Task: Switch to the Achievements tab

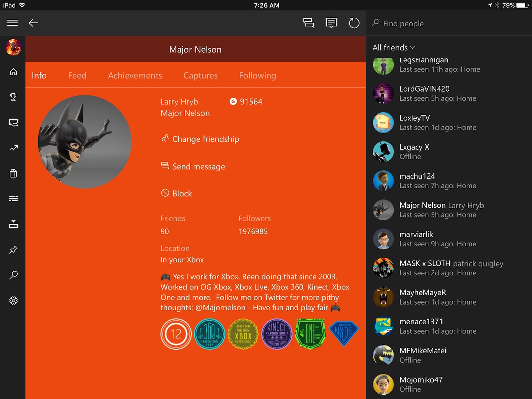Action: tap(135, 75)
